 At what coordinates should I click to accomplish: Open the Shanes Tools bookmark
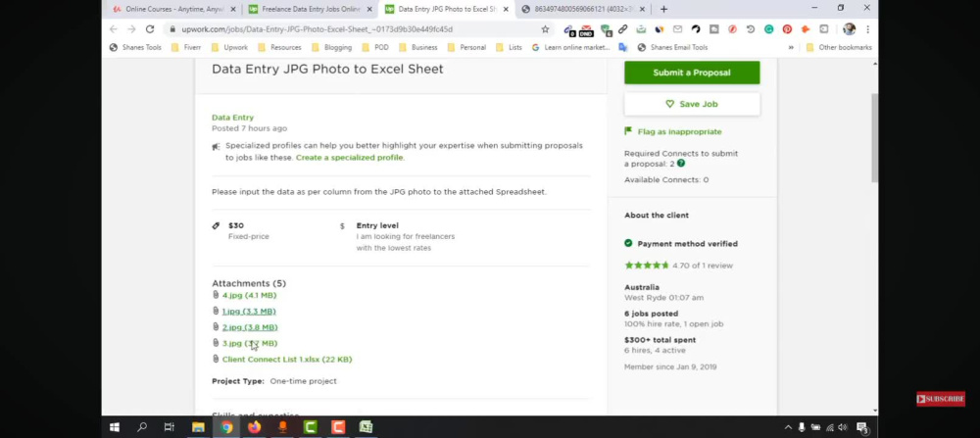(135, 47)
